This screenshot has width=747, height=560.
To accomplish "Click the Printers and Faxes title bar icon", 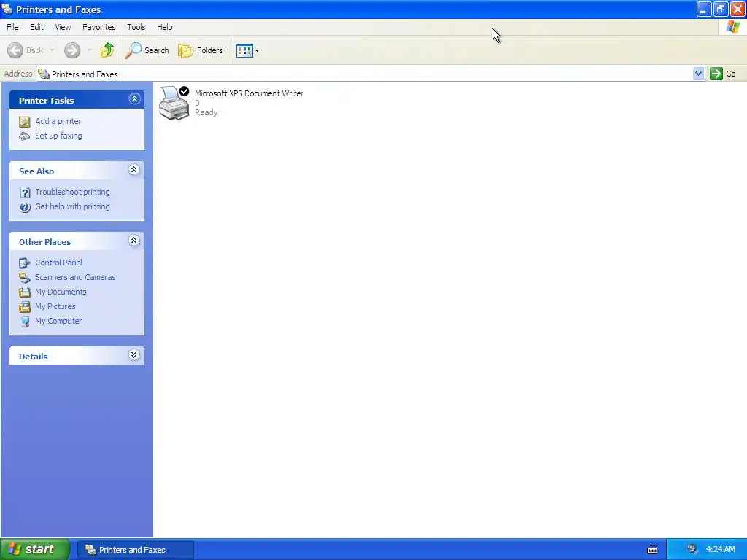I will click(7, 9).
